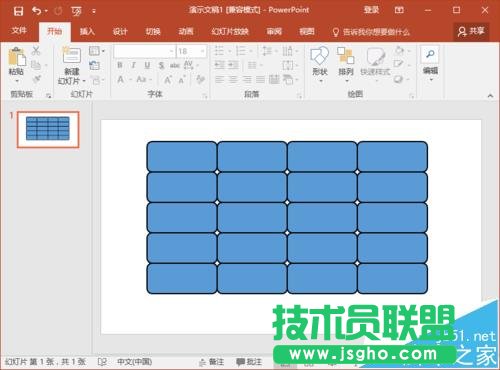Align text left
500x370 pixels.
(x=219, y=79)
